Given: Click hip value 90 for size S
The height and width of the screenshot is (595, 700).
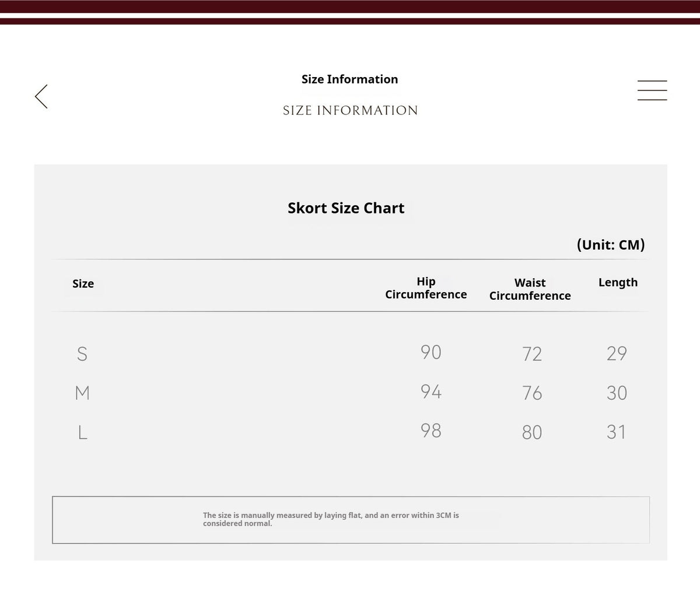Looking at the screenshot, I should point(431,352).
